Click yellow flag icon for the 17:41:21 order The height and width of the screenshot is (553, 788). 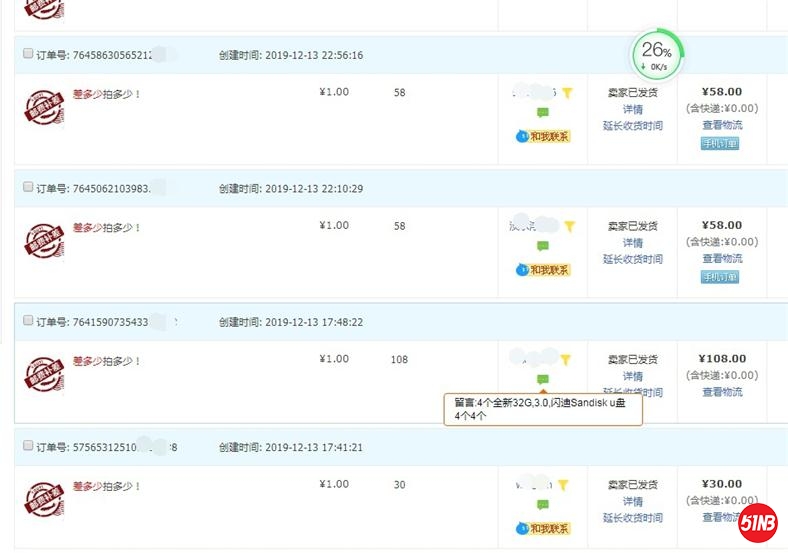tap(563, 485)
